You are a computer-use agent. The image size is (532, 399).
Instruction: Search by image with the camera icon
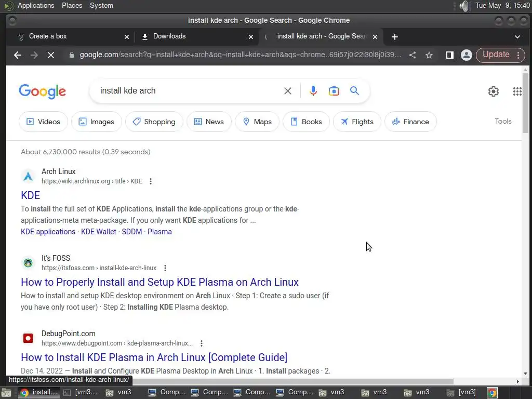(334, 91)
